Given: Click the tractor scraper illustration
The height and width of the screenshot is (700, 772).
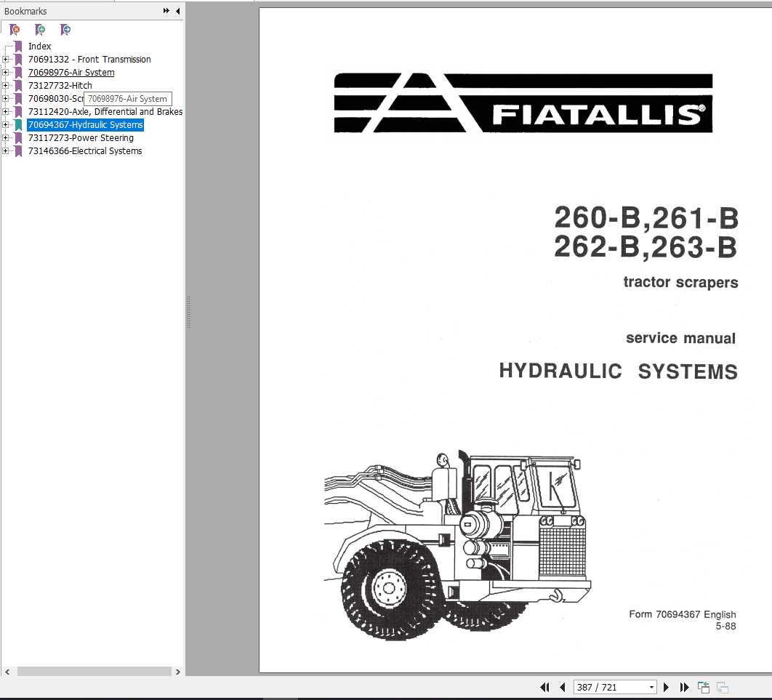Looking at the screenshot, I should click(457, 545).
